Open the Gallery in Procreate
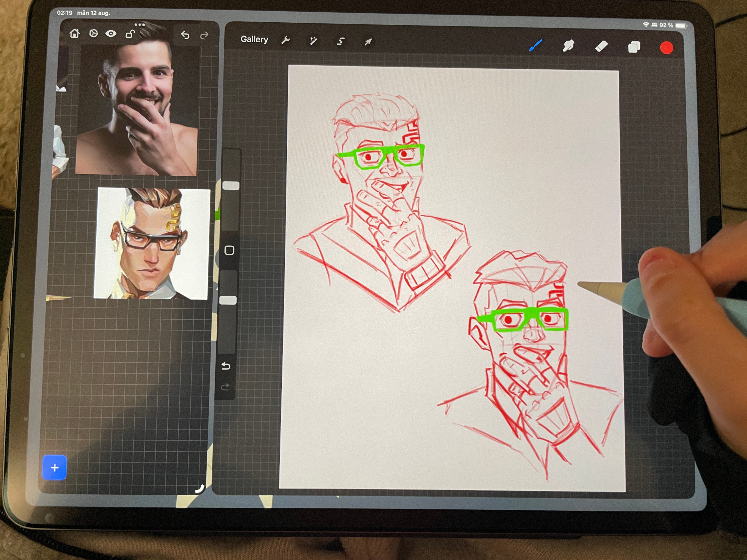The image size is (747, 560). tap(254, 39)
